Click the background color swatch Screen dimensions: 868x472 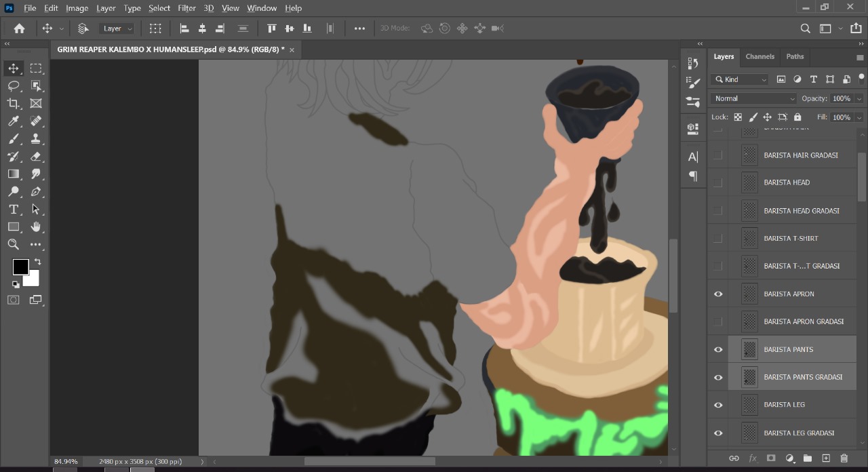(33, 279)
